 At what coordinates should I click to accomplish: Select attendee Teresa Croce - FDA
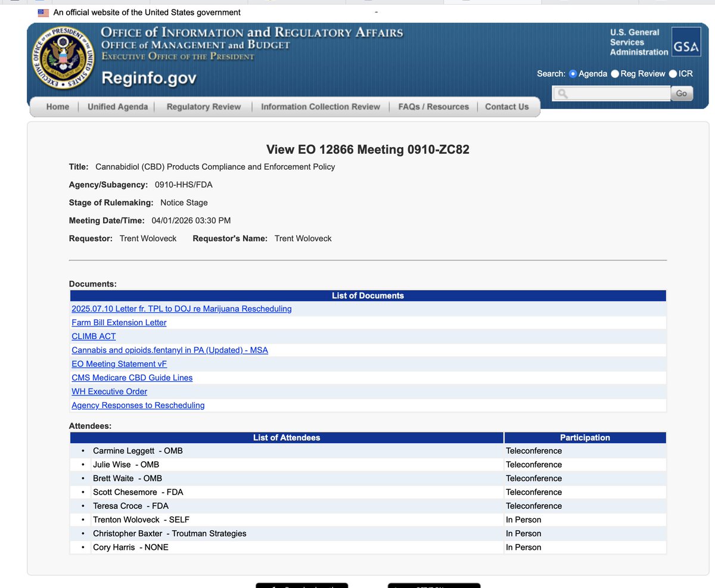[130, 506]
